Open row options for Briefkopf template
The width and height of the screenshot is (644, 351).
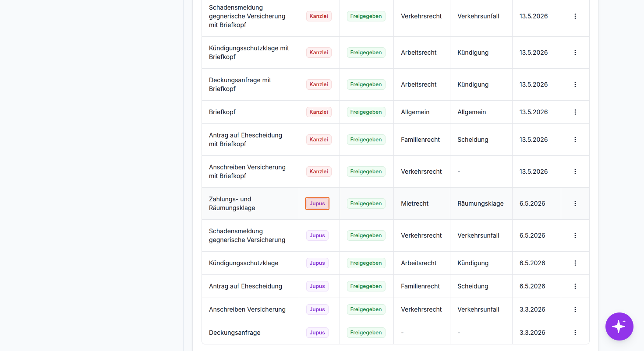(x=575, y=112)
